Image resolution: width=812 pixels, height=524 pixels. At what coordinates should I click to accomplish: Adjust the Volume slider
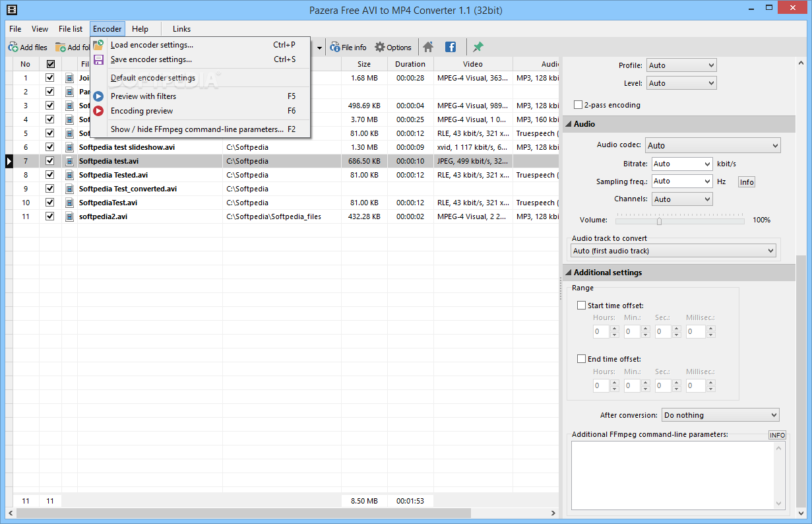pos(659,220)
